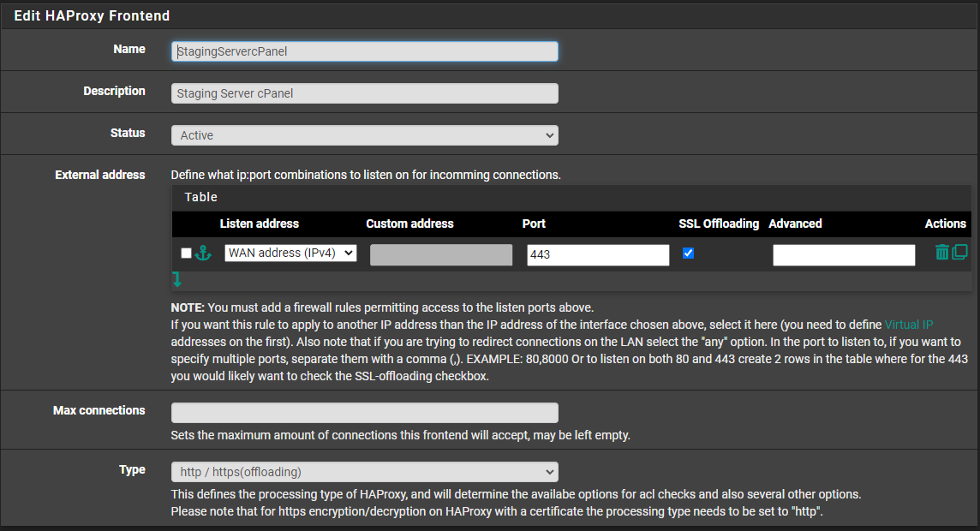Click the empty Max connections field
This screenshot has width=980, height=531.
point(364,413)
